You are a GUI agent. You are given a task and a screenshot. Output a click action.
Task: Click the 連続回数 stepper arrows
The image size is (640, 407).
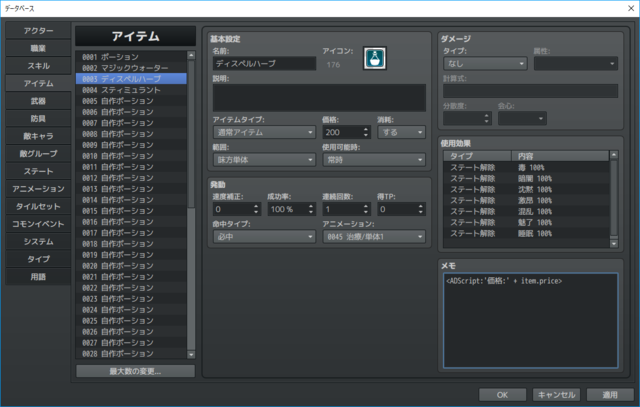pyautogui.click(x=365, y=209)
